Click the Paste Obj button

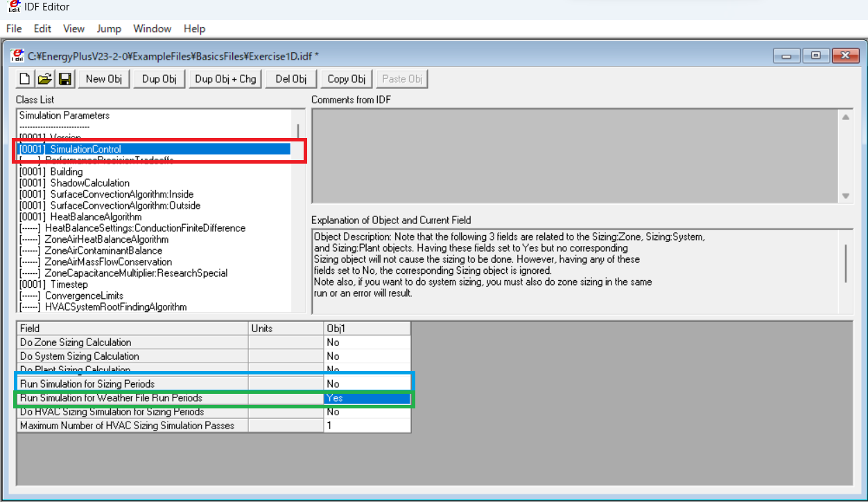(402, 79)
